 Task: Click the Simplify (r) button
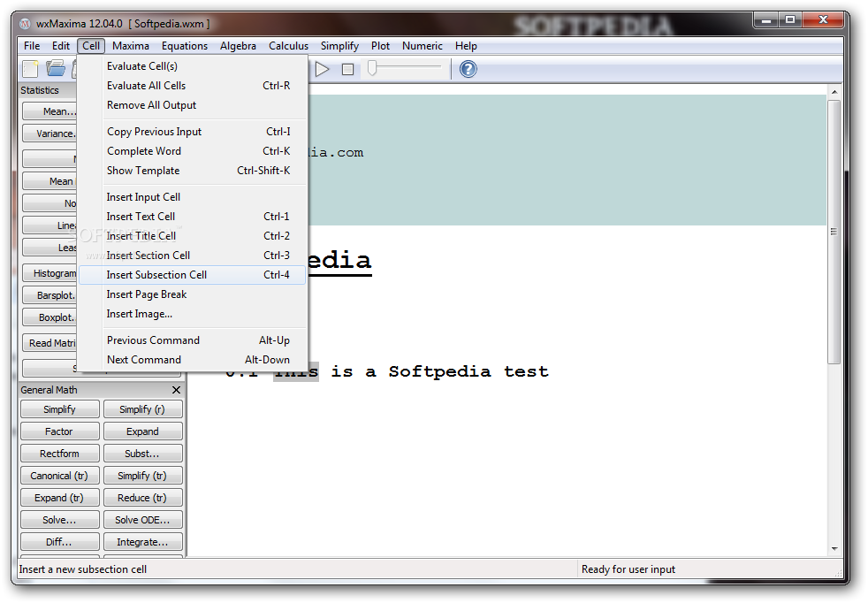[x=143, y=409]
